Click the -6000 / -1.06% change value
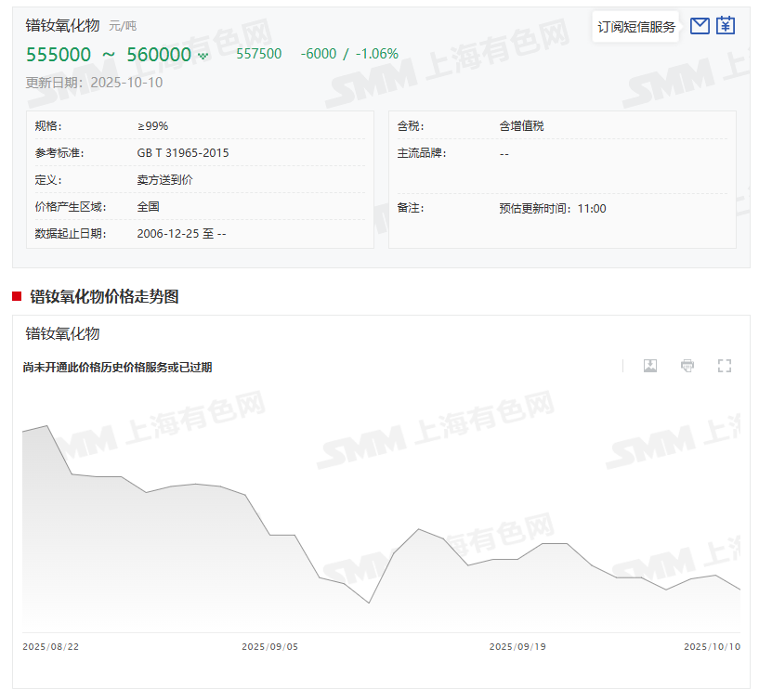The height and width of the screenshot is (700, 759). coord(349,54)
